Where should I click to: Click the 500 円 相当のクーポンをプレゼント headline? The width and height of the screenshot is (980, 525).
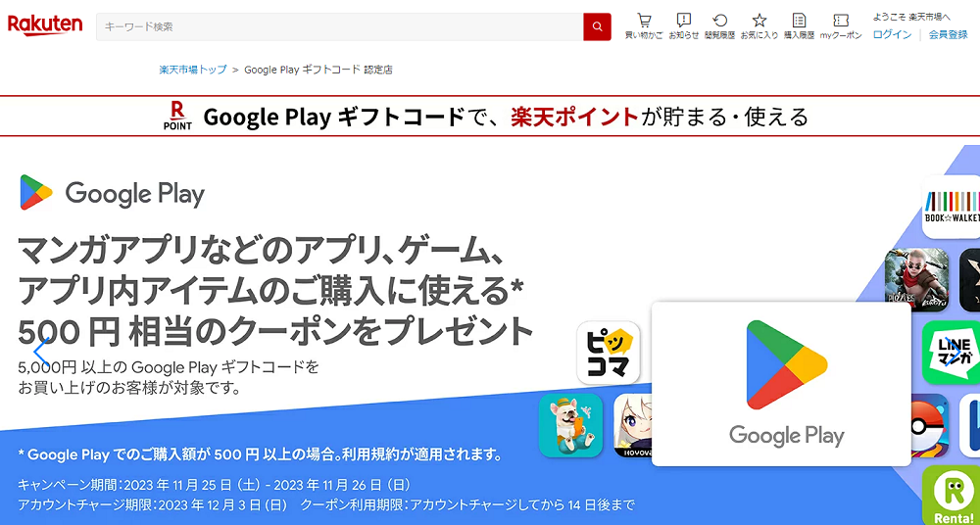pos(275,332)
